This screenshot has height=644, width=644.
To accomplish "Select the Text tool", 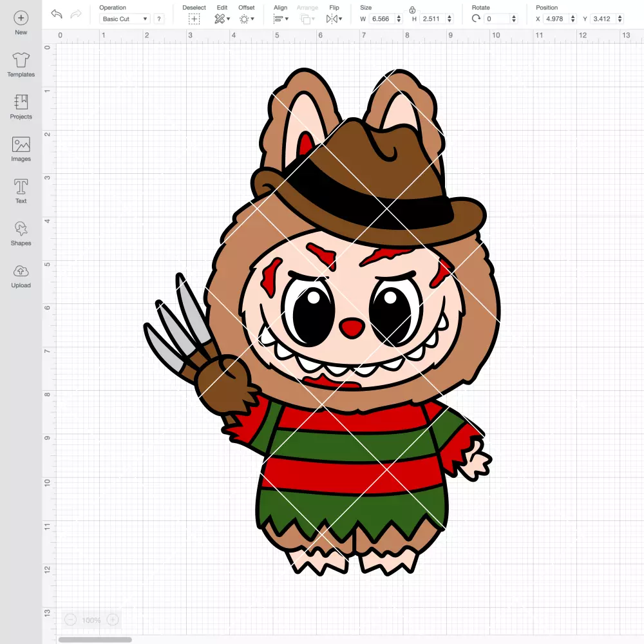I will [21, 191].
